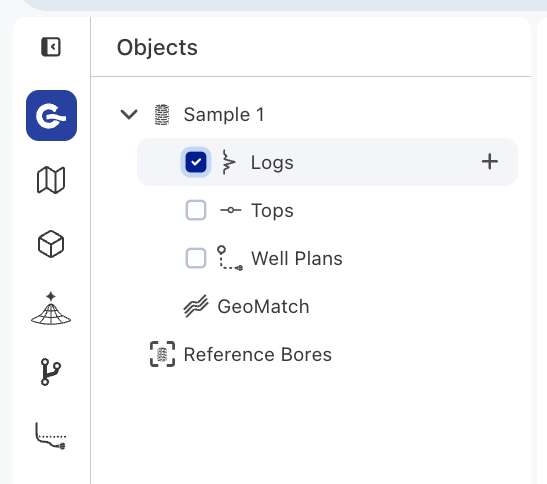Collapse the sidebar panel icon
This screenshot has height=484, width=547.
(51, 47)
